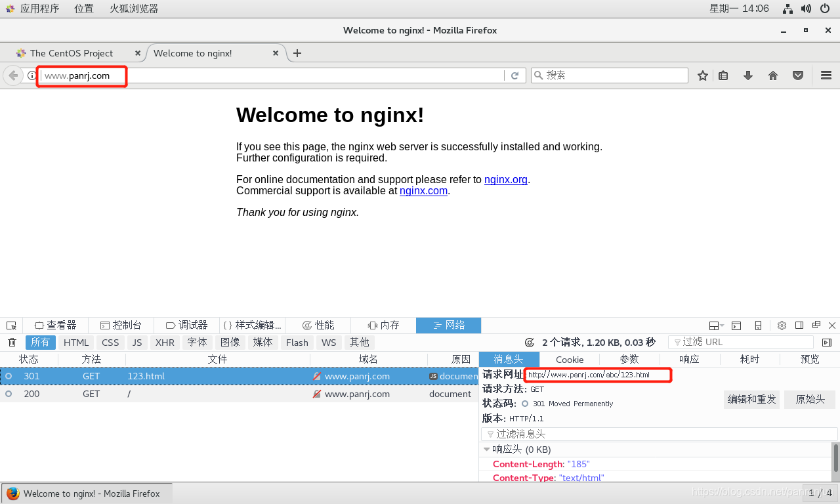Toggle the 字体 fonts filter
The image size is (840, 504).
(x=197, y=343)
